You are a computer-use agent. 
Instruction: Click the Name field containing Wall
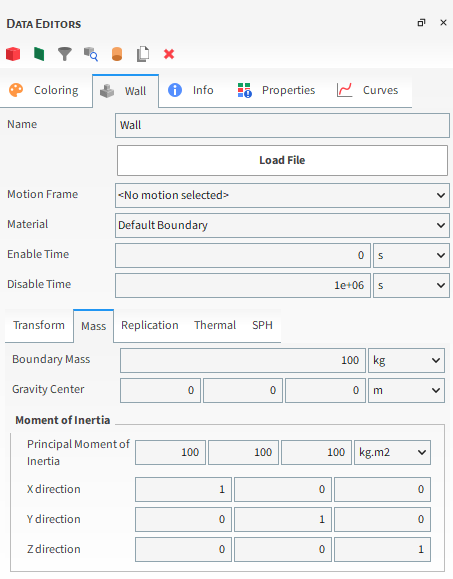click(x=282, y=126)
